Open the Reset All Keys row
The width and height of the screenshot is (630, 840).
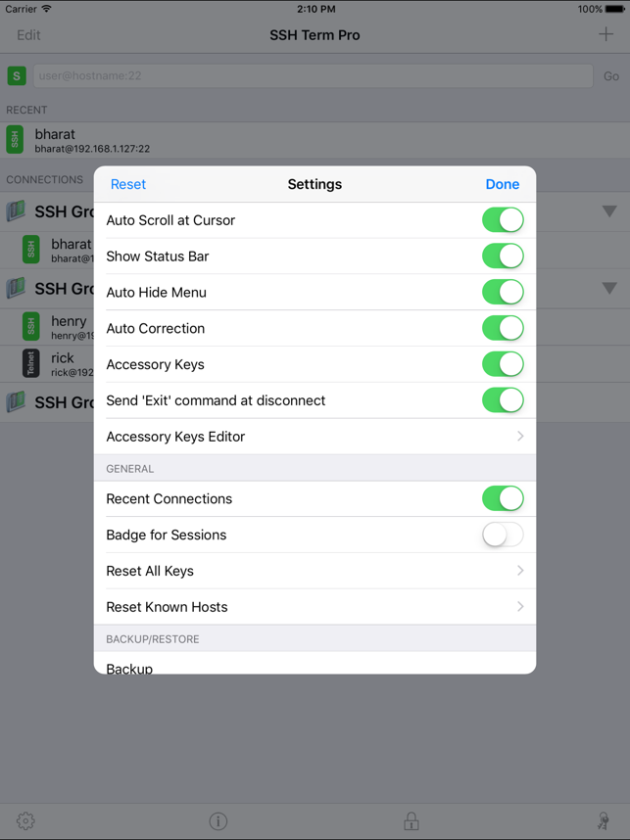(315, 571)
